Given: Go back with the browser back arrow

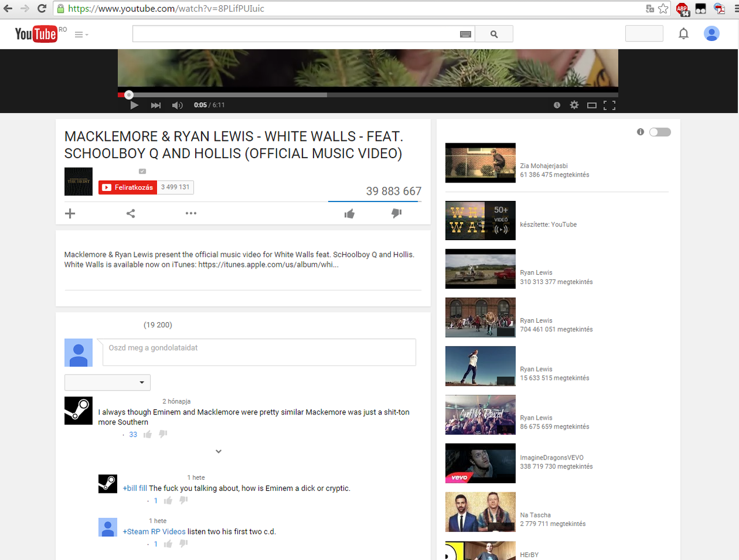Looking at the screenshot, I should [x=8, y=9].
